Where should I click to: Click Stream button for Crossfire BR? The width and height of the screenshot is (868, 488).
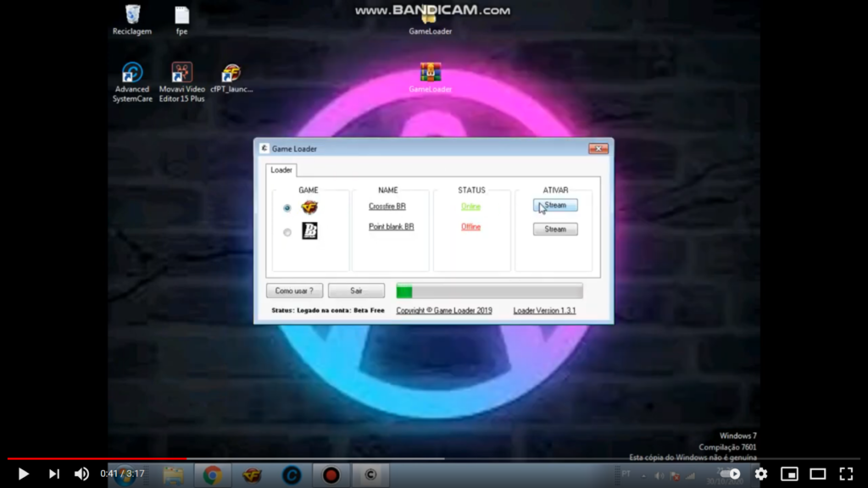[555, 205]
